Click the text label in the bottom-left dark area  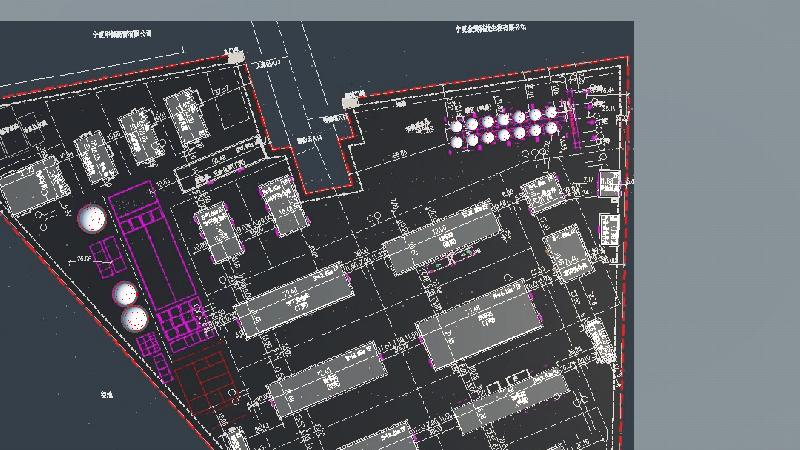(106, 396)
